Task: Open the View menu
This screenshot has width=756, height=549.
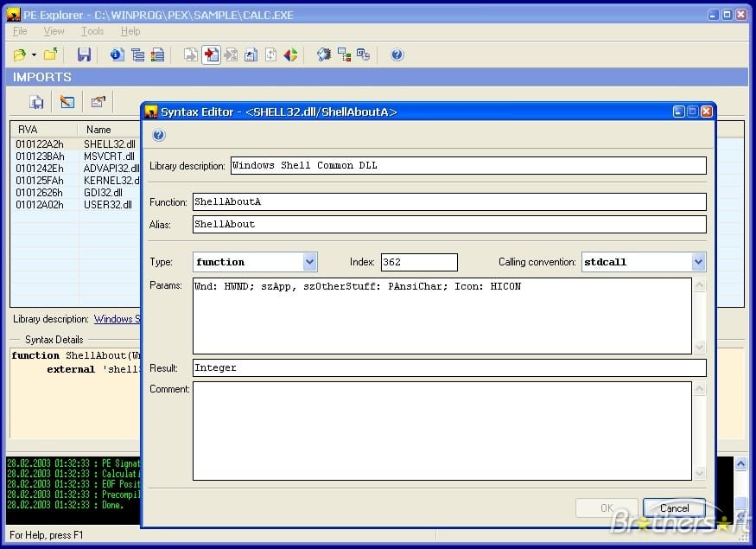Action: pos(54,31)
